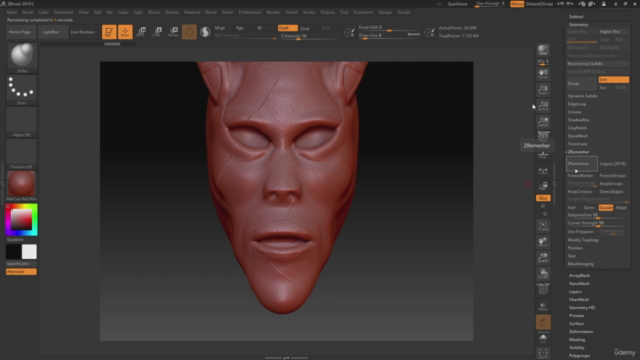Select the Double polygon count option
The height and width of the screenshot is (360, 640).
click(x=606, y=207)
